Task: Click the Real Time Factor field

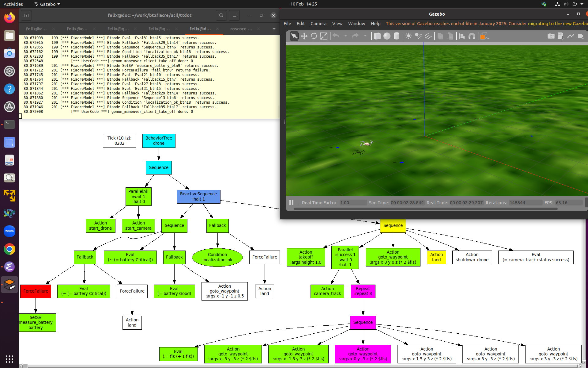Action: click(x=353, y=203)
